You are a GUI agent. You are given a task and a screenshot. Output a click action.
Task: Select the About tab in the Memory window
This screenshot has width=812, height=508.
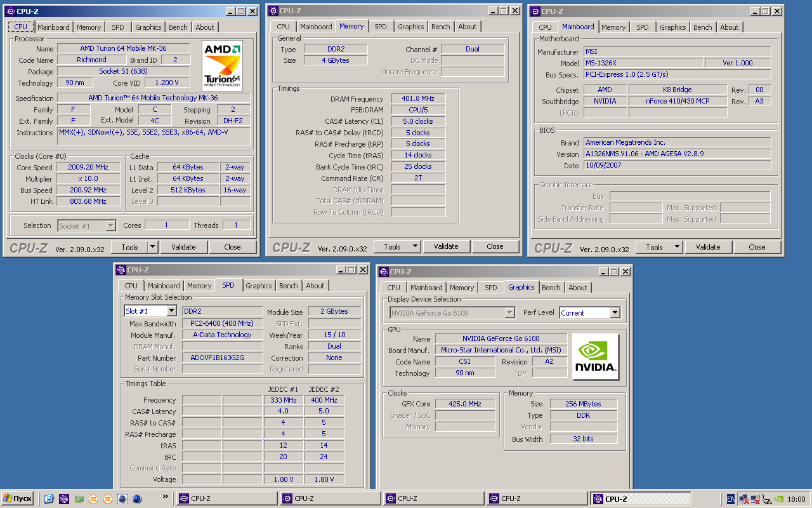(468, 27)
